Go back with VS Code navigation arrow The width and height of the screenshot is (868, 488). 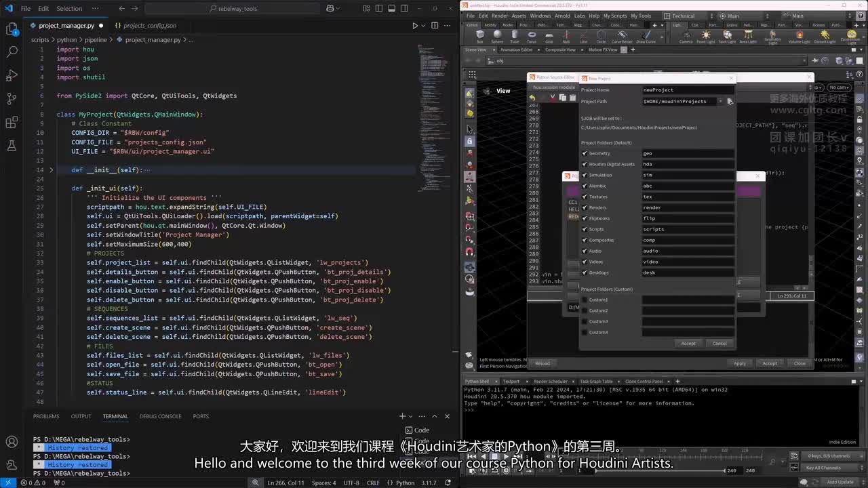pos(121,8)
